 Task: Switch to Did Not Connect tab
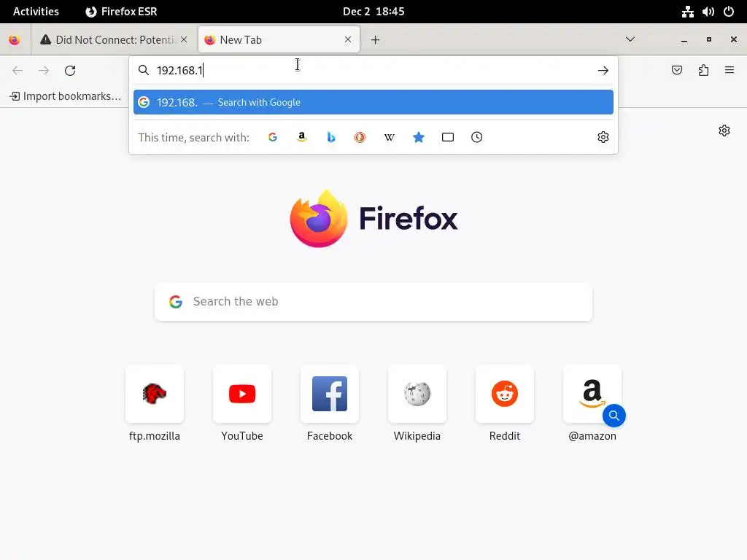click(115, 39)
